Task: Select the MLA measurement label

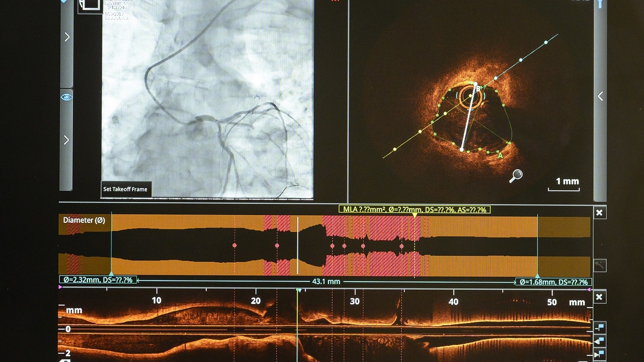Action: (414, 210)
